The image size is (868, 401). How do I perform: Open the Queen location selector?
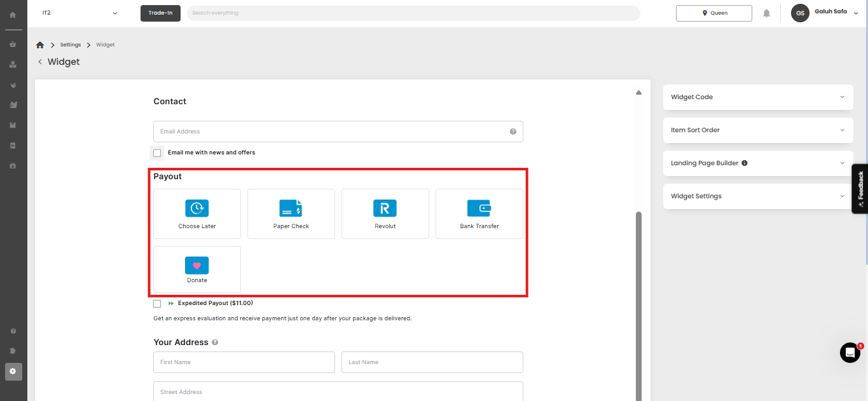click(x=714, y=13)
